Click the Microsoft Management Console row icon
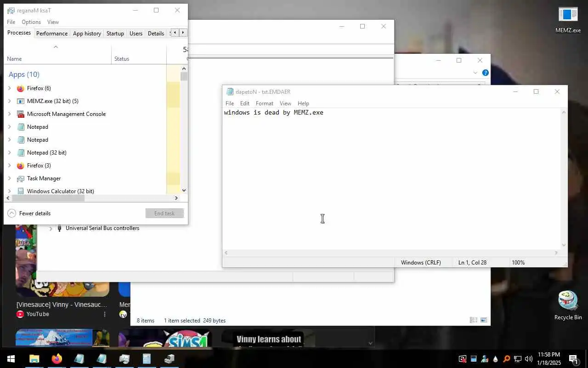Viewport: 588px width, 368px height. tap(20, 114)
